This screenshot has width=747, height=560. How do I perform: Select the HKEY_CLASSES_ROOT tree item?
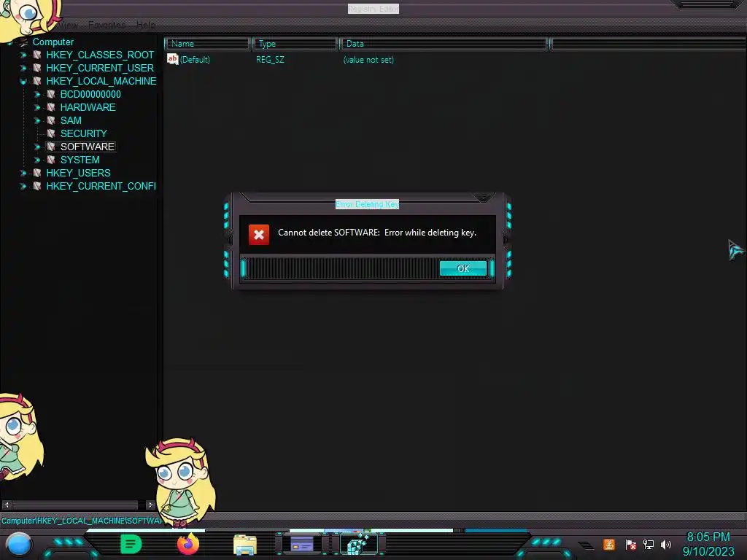pos(100,55)
